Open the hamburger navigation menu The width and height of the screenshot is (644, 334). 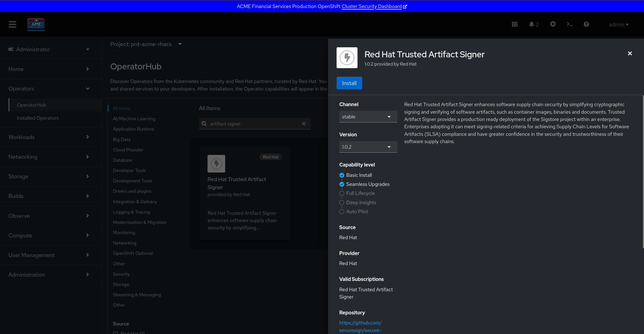(x=12, y=24)
